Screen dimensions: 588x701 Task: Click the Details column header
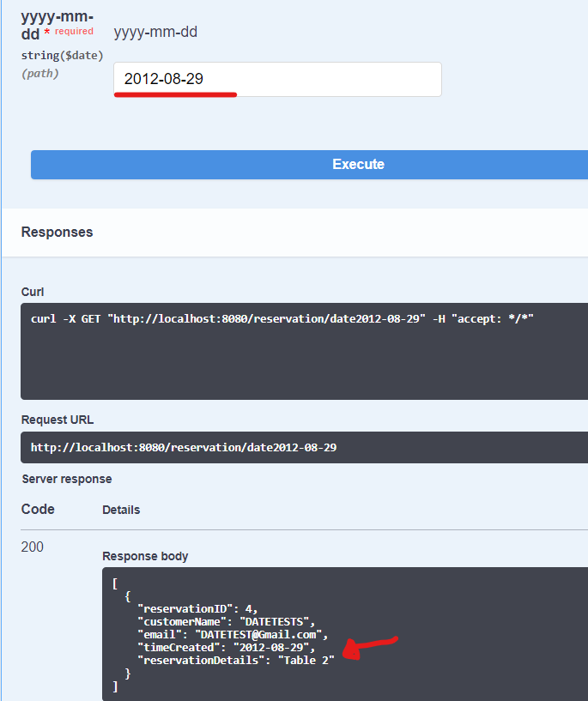[x=120, y=509]
